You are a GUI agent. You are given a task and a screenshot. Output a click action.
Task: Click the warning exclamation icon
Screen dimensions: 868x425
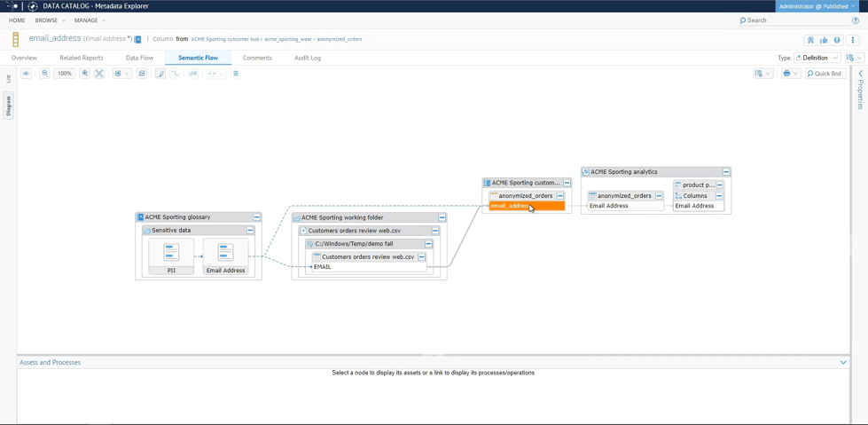(x=837, y=40)
